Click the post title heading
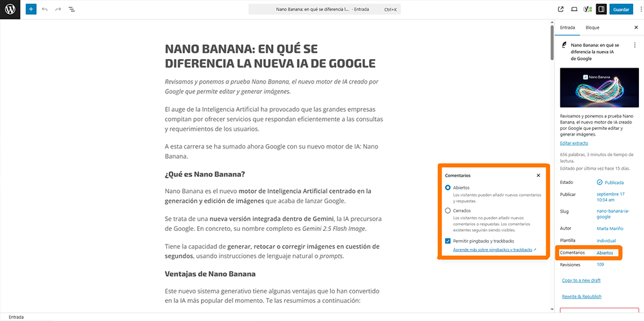 click(x=270, y=56)
